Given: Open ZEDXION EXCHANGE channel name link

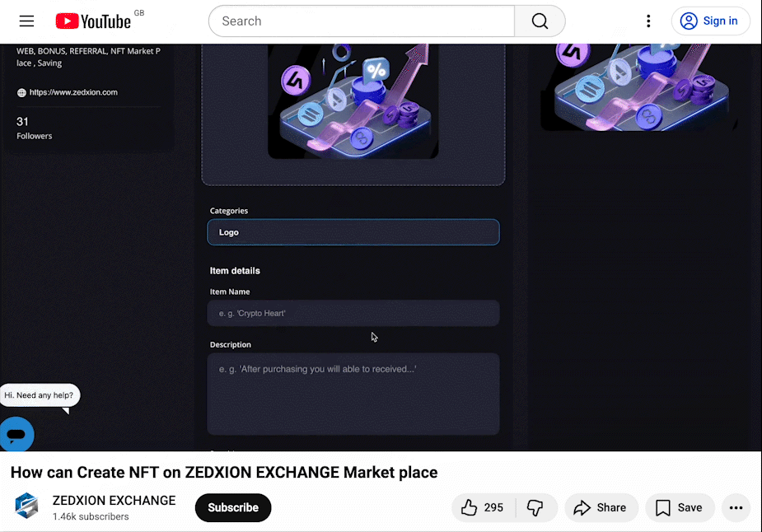Looking at the screenshot, I should tap(114, 500).
